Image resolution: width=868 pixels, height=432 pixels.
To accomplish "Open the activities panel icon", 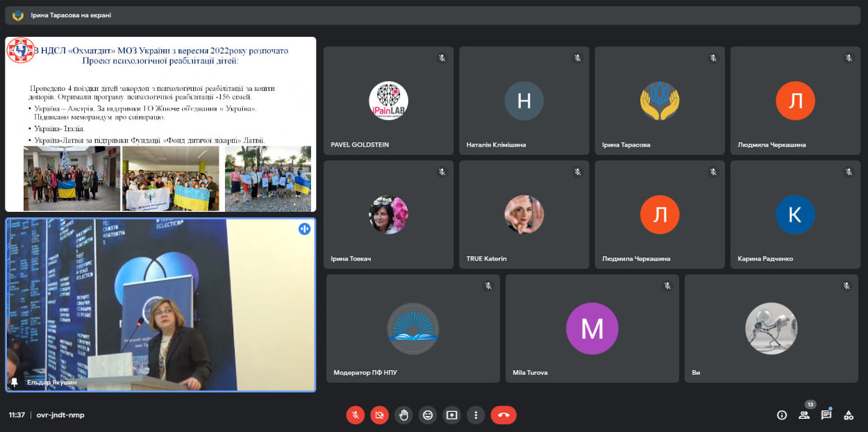I will [849, 415].
